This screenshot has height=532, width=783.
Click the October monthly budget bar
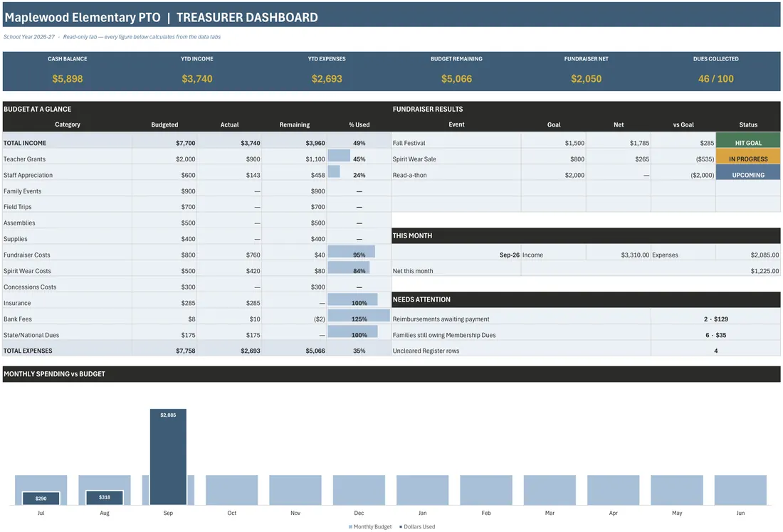232,489
